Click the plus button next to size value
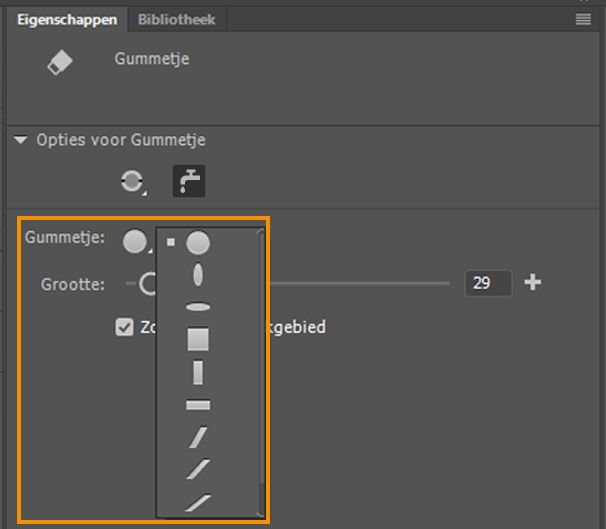Image resolution: width=606 pixels, height=529 pixels. tap(533, 283)
